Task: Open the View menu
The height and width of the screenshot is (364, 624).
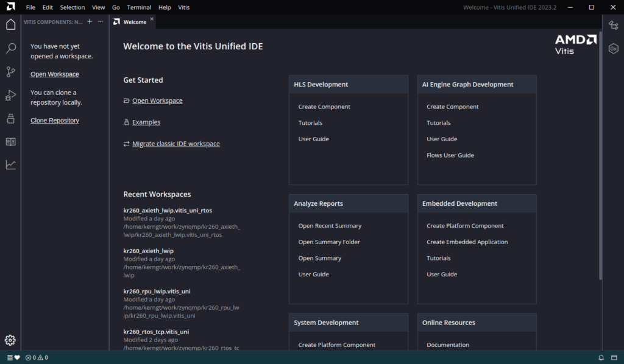Action: 98,7
